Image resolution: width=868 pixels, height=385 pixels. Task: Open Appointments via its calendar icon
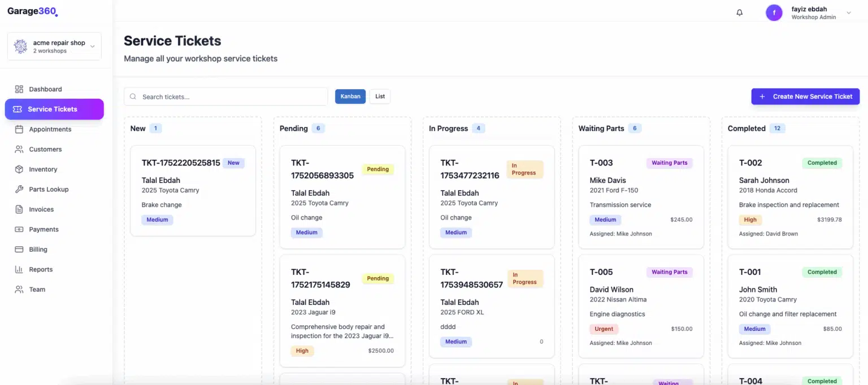click(x=19, y=129)
